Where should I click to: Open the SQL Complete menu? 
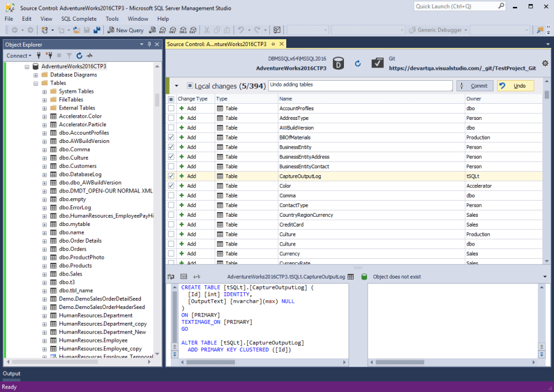80,18
